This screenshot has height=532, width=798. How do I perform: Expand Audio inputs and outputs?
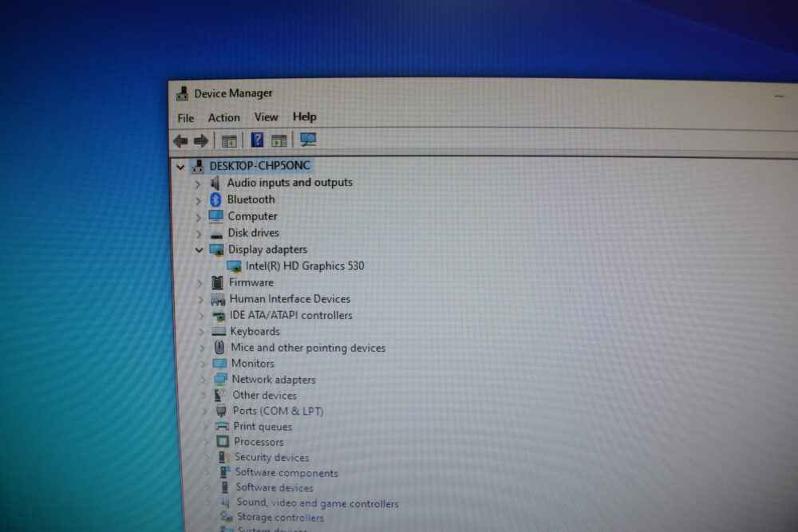pyautogui.click(x=198, y=184)
